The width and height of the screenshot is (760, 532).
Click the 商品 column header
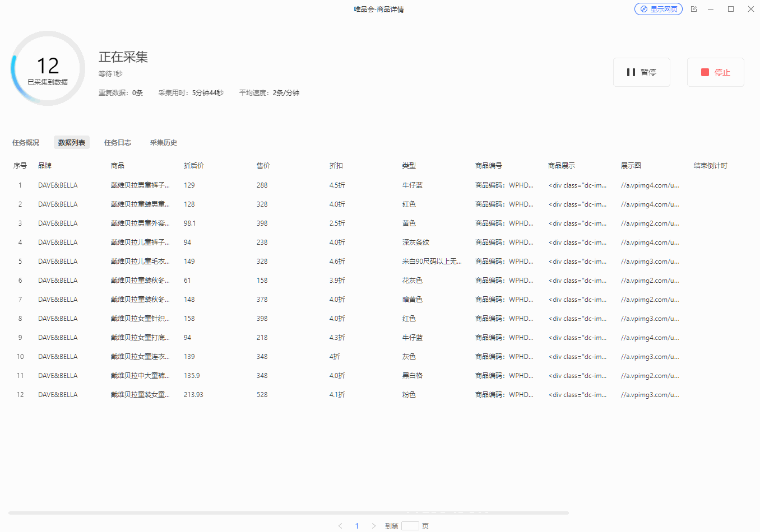[118, 166]
